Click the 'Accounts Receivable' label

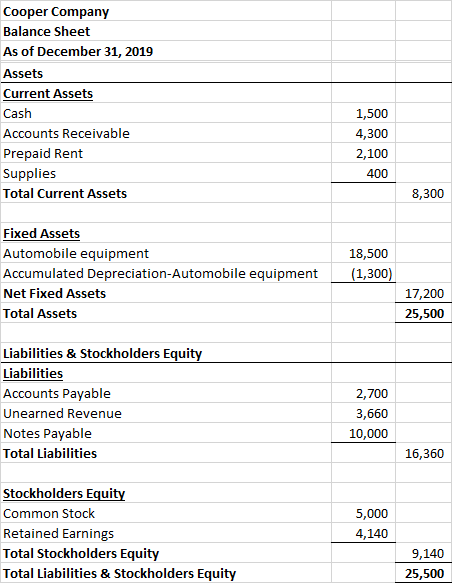pyautogui.click(x=67, y=133)
